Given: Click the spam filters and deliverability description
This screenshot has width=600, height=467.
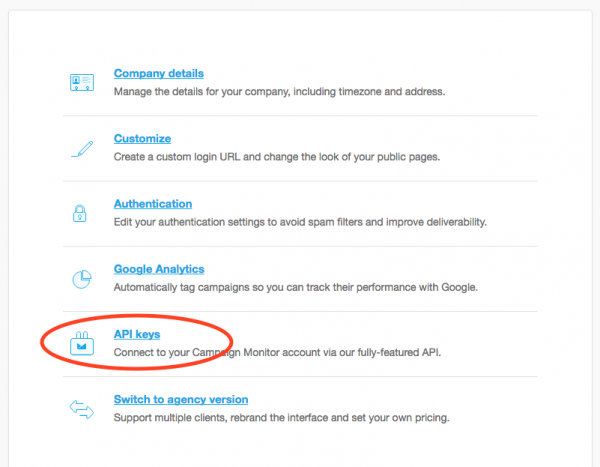Looking at the screenshot, I should (300, 222).
